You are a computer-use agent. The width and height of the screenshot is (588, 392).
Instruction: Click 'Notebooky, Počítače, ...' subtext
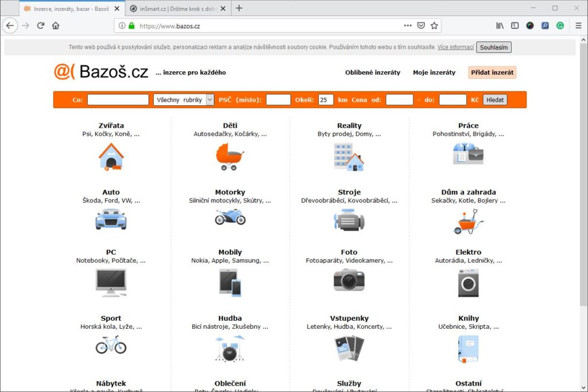[111, 260]
